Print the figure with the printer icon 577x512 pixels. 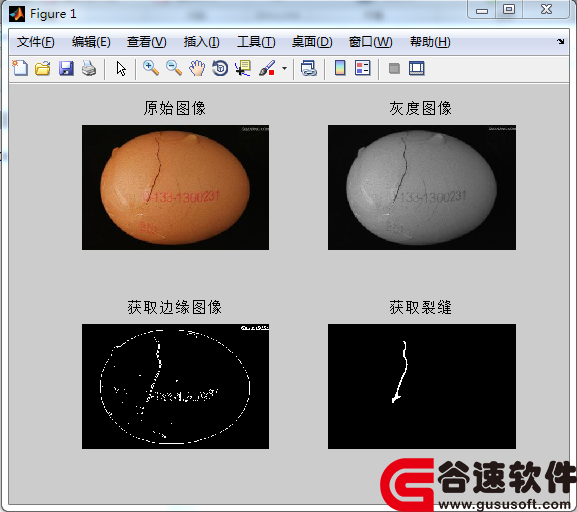point(89,68)
